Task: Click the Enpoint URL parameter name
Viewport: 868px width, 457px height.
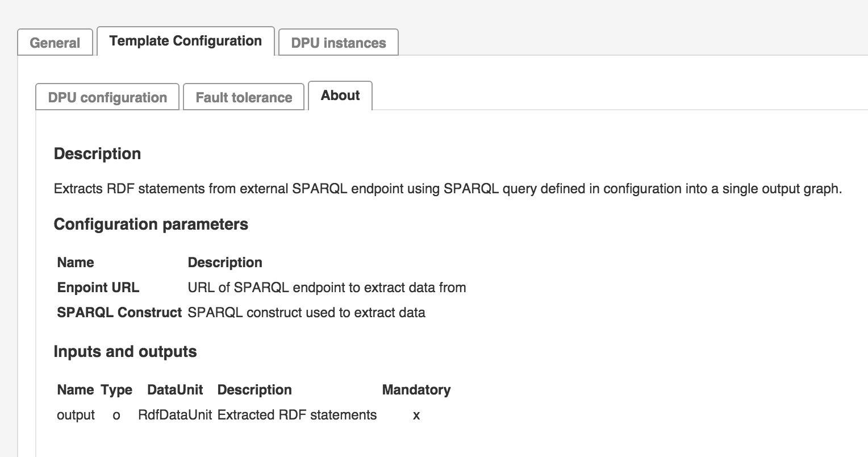Action: click(98, 287)
